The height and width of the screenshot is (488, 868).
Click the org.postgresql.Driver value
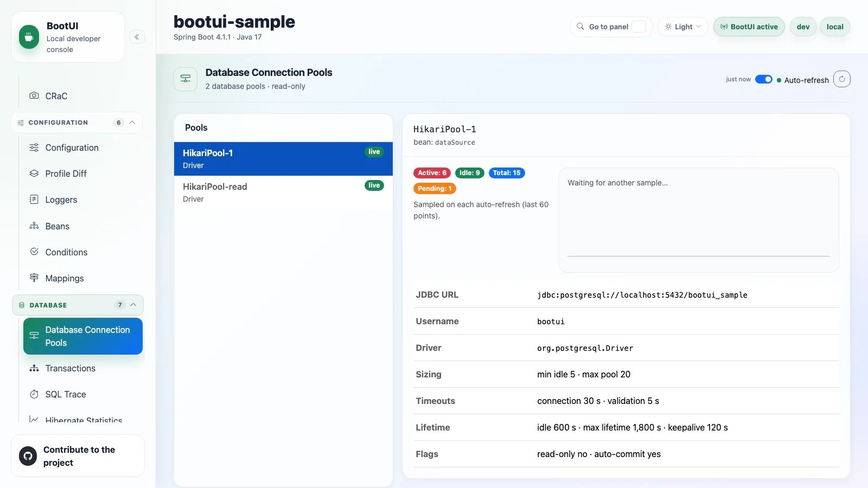[x=585, y=348]
